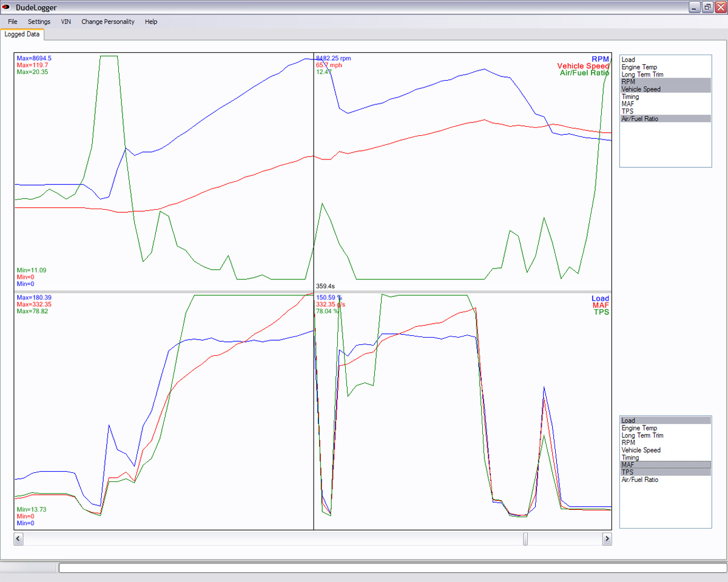Image resolution: width=728 pixels, height=582 pixels.
Task: Toggle Load in the upper parameter list
Action: pyautogui.click(x=666, y=59)
